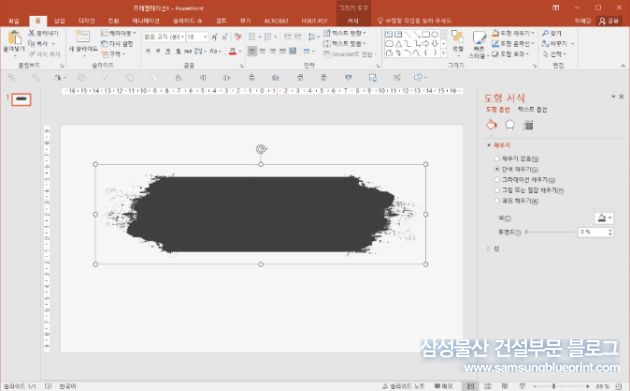Click Select (선택) button in editing group
Image resolution: width=630 pixels, height=391 pixels.
click(554, 54)
